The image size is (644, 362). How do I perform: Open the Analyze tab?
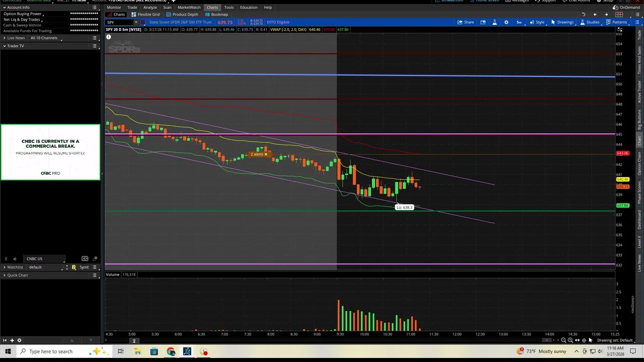tap(150, 7)
